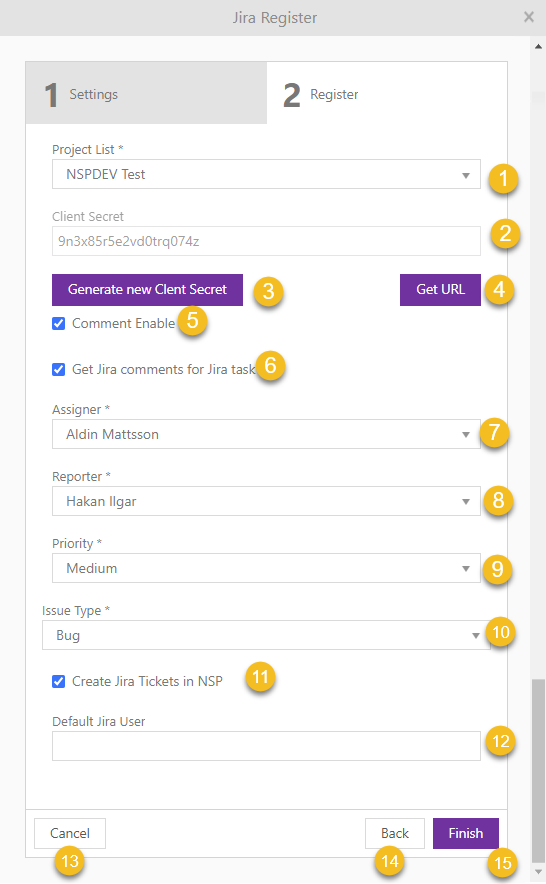Click the scrollbar down arrow

pos(538,872)
